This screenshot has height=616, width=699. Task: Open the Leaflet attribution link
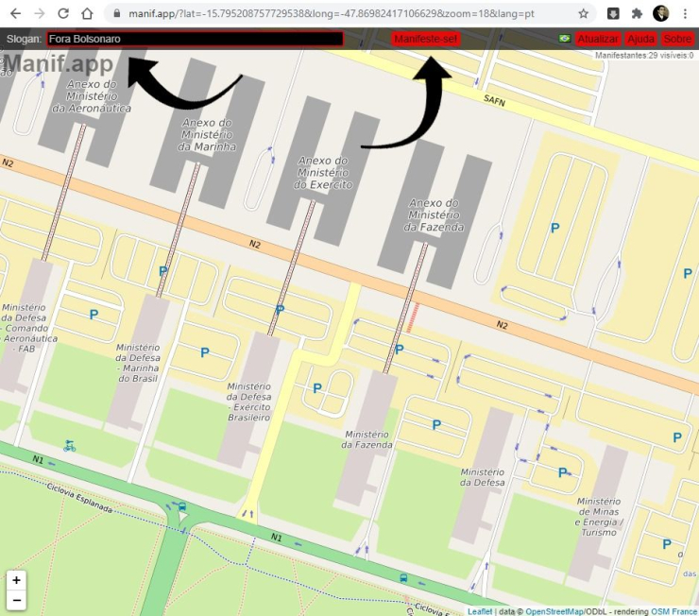[x=480, y=611]
